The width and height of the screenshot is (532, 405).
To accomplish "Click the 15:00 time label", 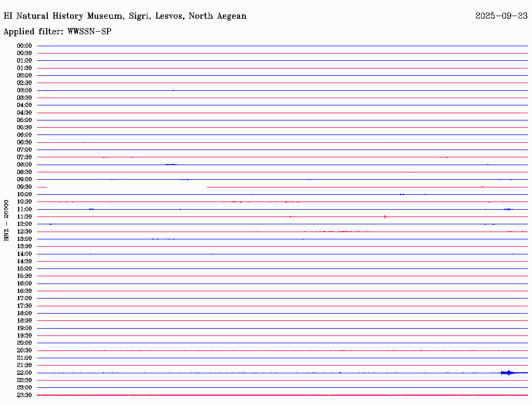I will [24, 268].
